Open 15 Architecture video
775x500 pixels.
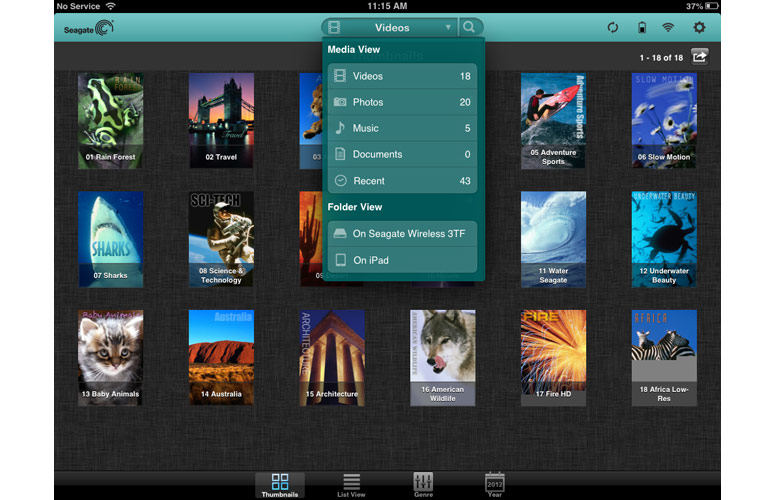[x=332, y=358]
